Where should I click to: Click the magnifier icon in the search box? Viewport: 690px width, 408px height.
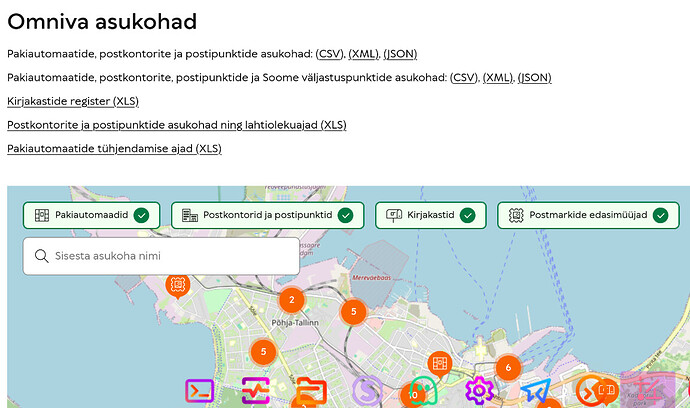[x=41, y=256]
